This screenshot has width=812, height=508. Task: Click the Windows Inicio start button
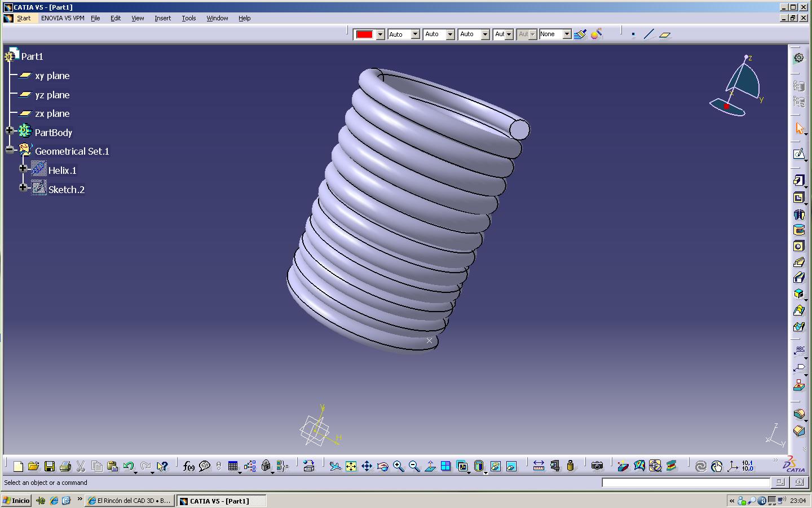point(16,501)
